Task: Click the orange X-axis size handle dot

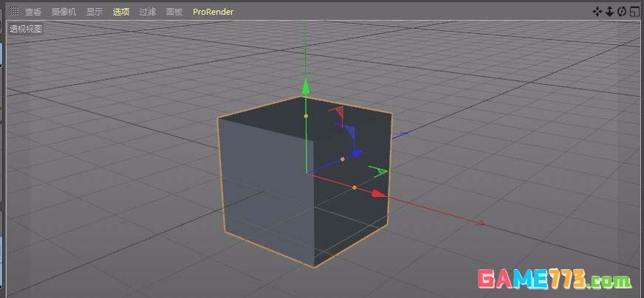Action: [354, 187]
